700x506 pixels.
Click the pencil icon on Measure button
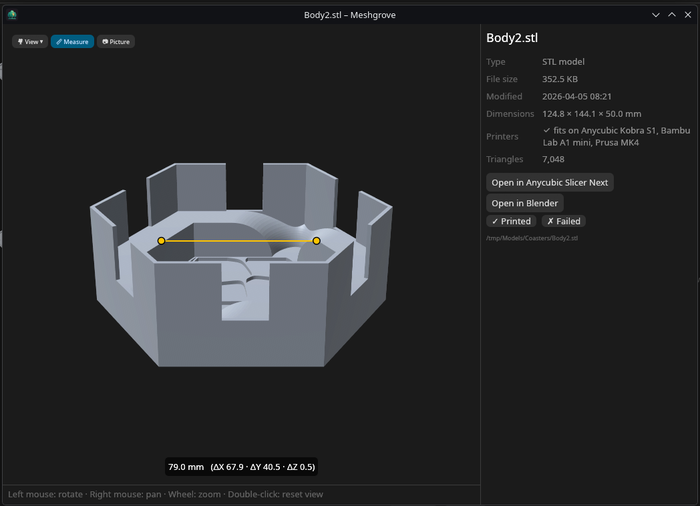click(59, 42)
